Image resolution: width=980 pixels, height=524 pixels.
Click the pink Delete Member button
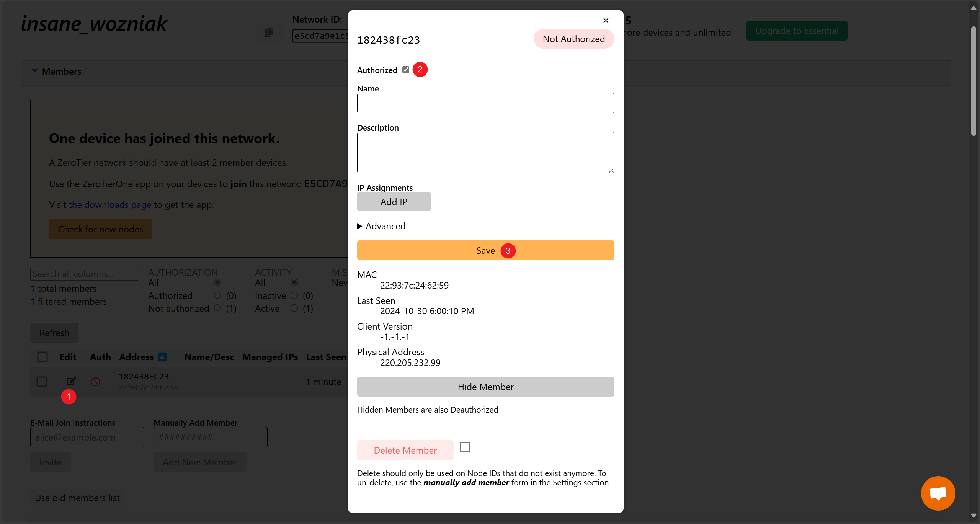coord(405,450)
